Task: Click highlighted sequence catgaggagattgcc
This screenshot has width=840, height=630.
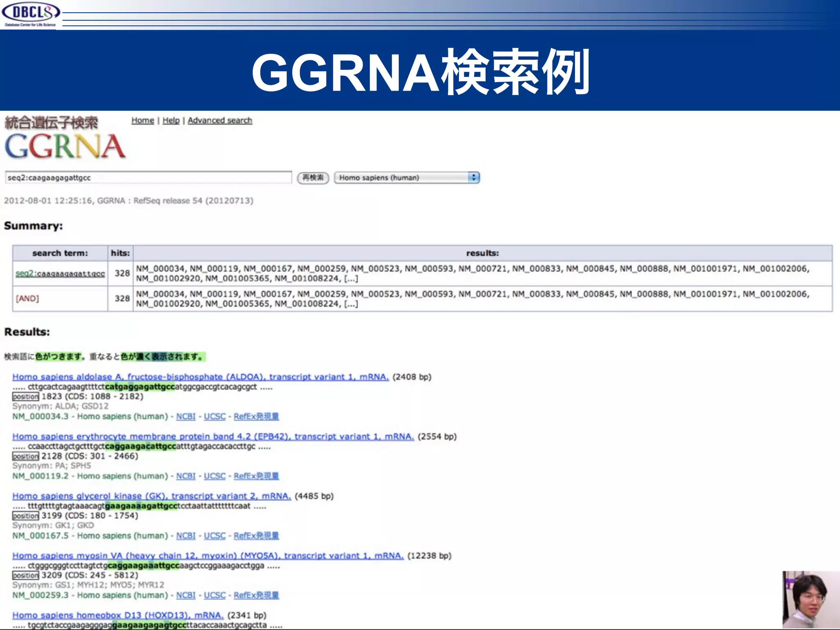Action: click(x=140, y=387)
